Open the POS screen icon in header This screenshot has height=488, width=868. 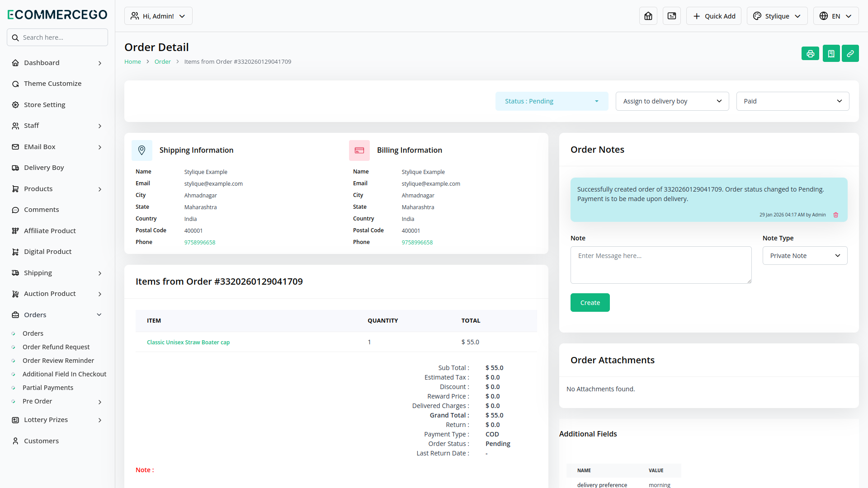672,16
